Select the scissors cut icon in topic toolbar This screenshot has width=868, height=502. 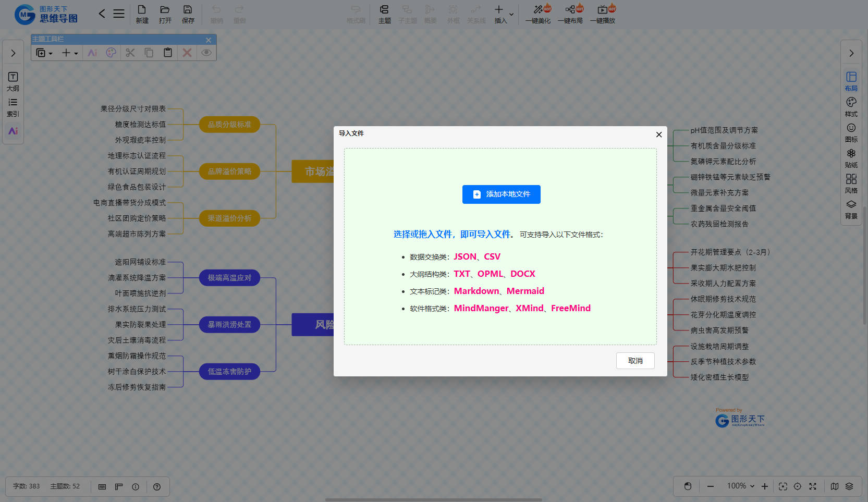point(130,53)
